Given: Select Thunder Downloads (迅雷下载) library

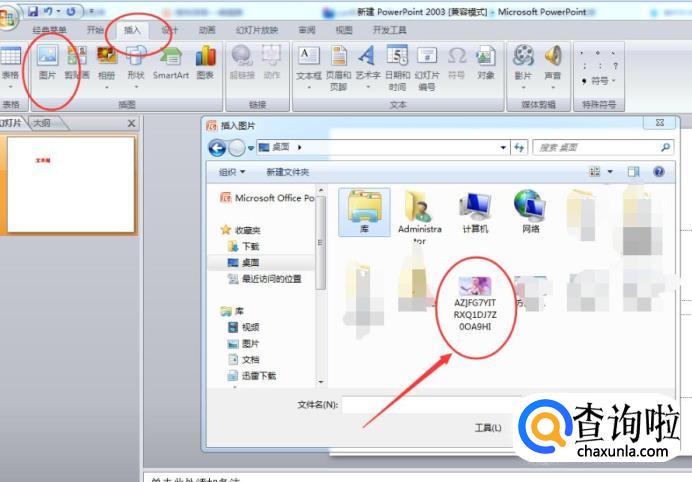Looking at the screenshot, I should coord(252,376).
